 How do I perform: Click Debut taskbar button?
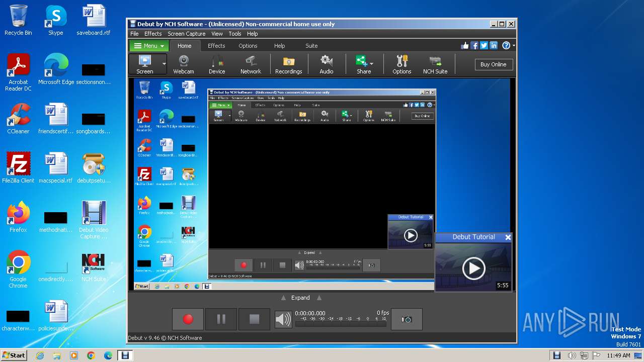[125, 355]
